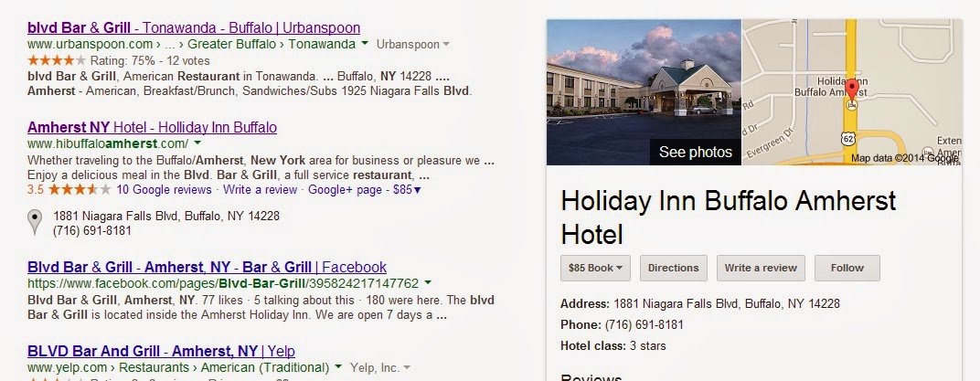
Task: Click the gray map pin icon beside address
Action: [35, 222]
